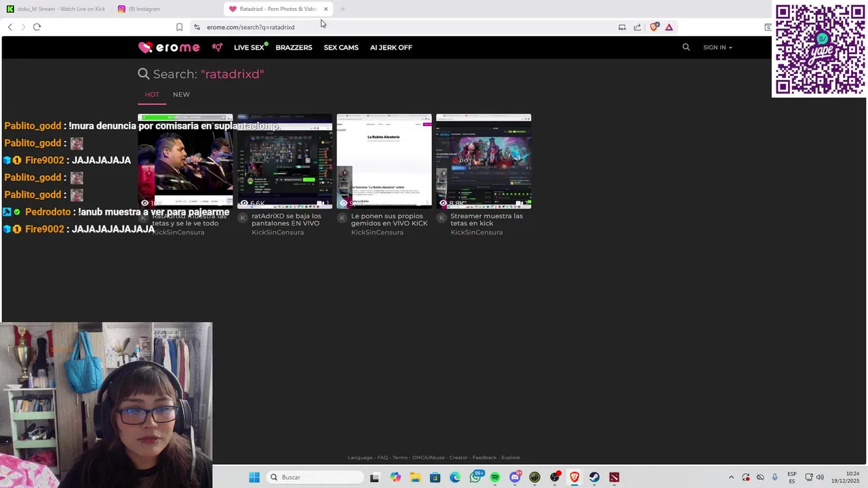Open the Dota album thumbnail
Image resolution: width=868 pixels, height=488 pixels.
point(484,161)
